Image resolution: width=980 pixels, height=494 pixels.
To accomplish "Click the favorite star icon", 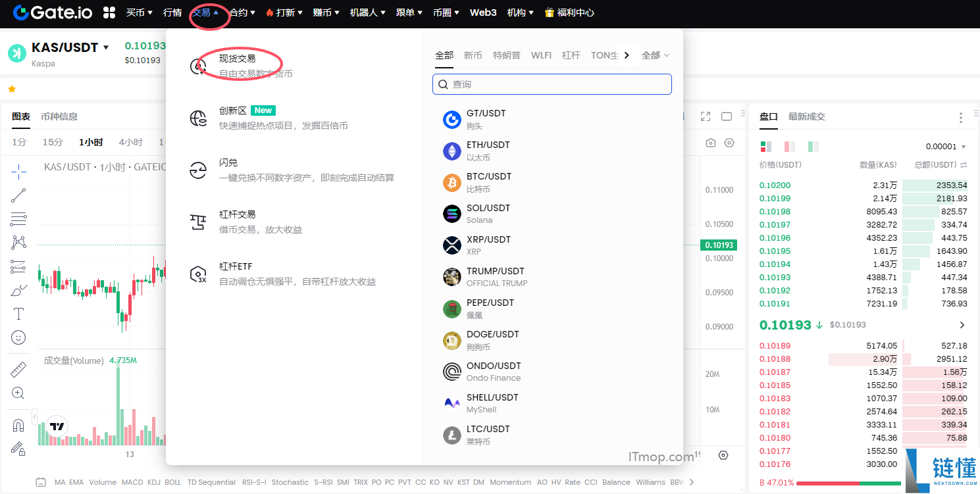I will pos(12,89).
